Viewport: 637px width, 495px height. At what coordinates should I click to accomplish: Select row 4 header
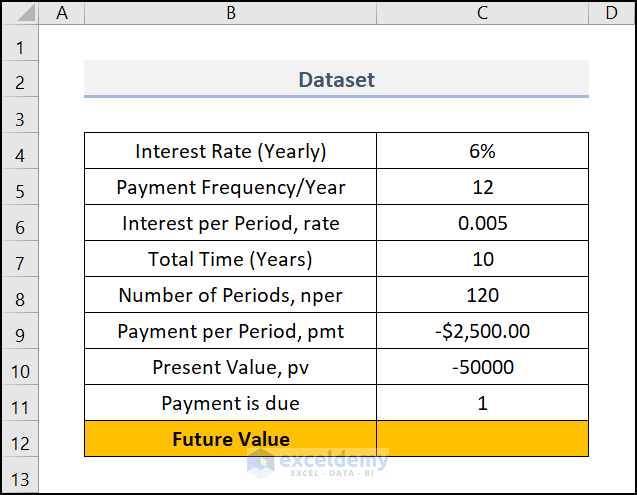point(20,152)
